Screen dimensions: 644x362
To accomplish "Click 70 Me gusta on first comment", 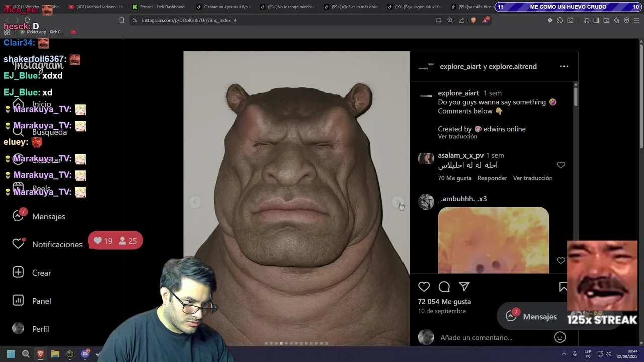I will click(454, 178).
